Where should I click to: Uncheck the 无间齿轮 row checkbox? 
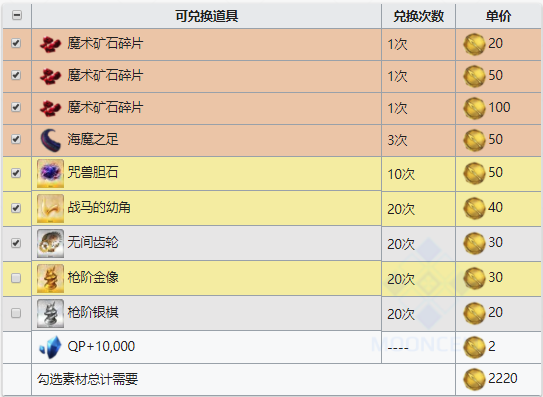point(16,243)
